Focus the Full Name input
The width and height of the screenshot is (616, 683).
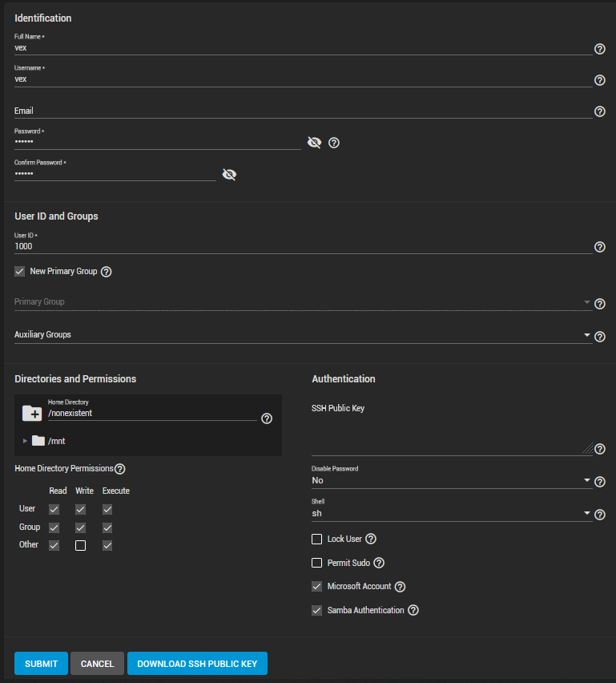coord(303,47)
